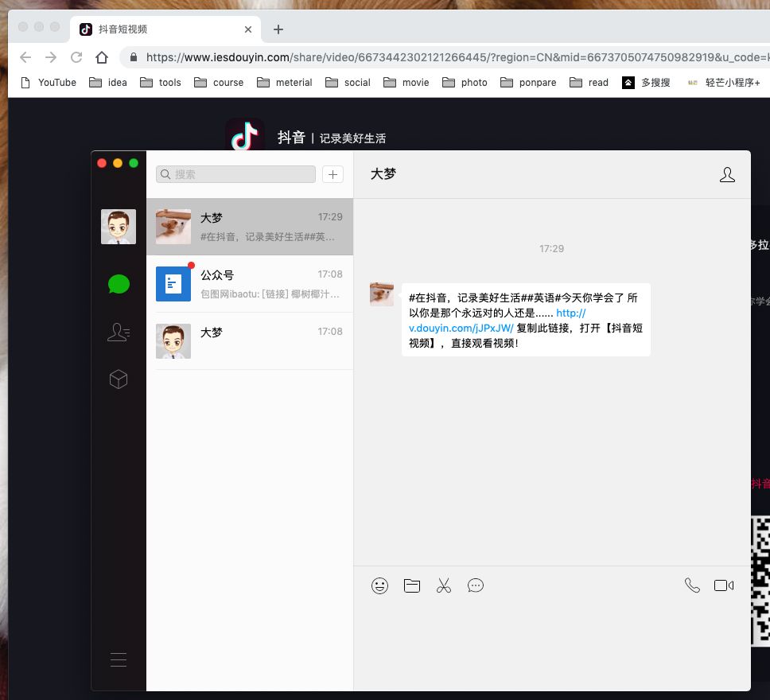Viewport: 770px width, 700px height.
Task: Click the browser home button
Action: [x=102, y=57]
